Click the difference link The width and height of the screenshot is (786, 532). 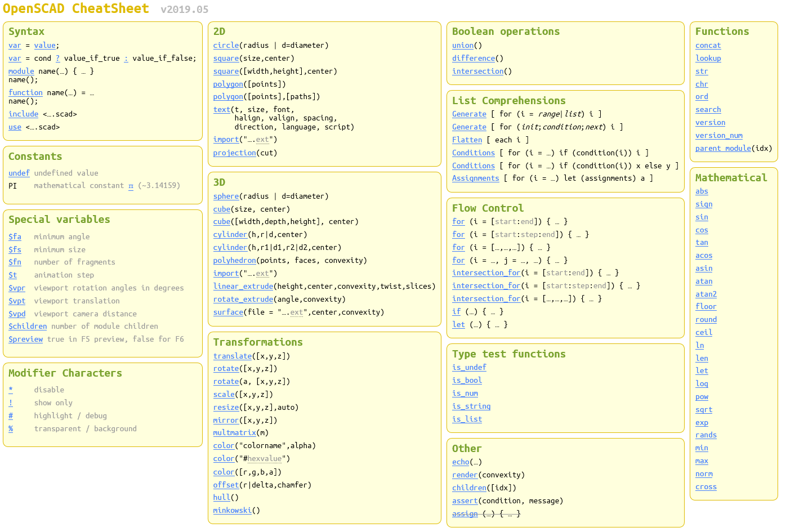pos(474,59)
